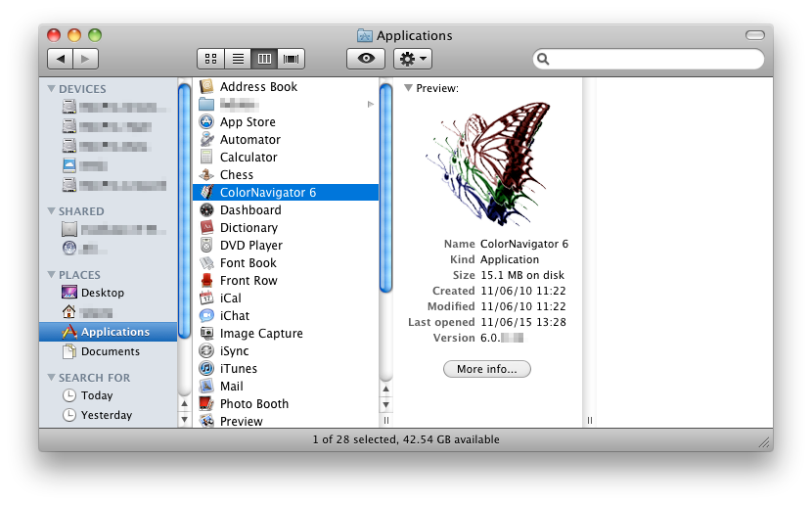The width and height of the screenshot is (812, 505).
Task: Switch to icon view
Action: point(210,59)
